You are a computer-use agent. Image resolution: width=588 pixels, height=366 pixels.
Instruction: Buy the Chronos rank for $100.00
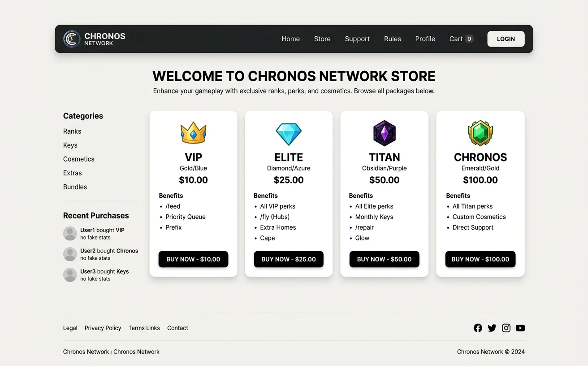[480, 259]
